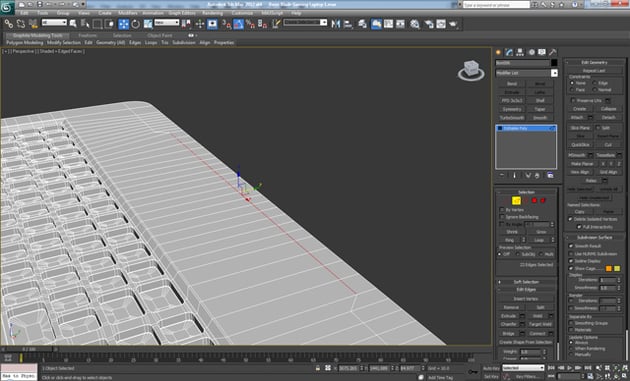Open the Material Editor icon
The height and width of the screenshot is (381, 630).
(x=415, y=24)
